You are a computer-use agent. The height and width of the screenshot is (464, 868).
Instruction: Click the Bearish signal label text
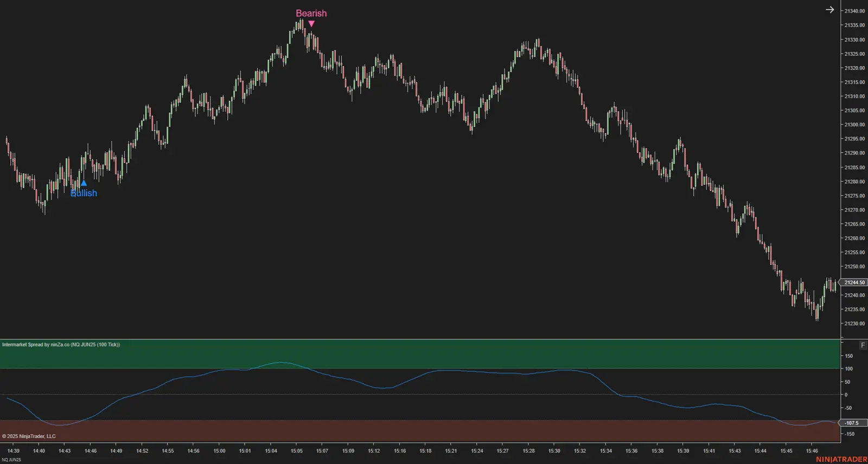[311, 13]
